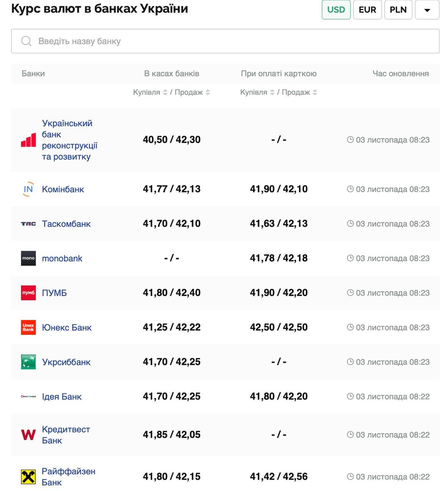This screenshot has width=448, height=491.
Task: Click the Комінбанк IN logo icon
Action: pos(28,189)
